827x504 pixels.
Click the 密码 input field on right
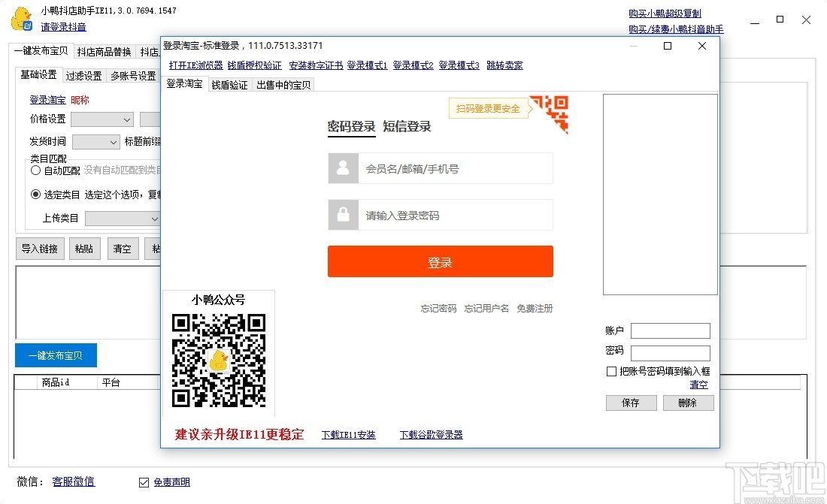671,353
